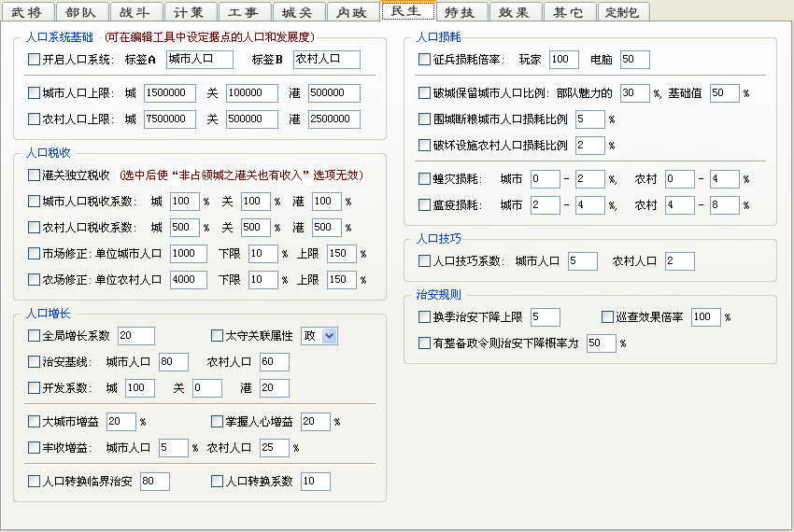Click the 农场修正 上限 field

pyautogui.click(x=342, y=279)
